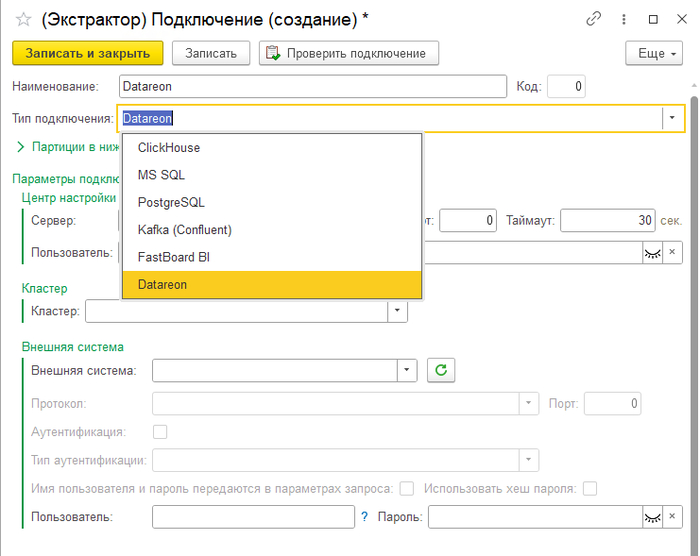Image resolution: width=700 pixels, height=556 pixels.
Task: Toggle credentials passed in request parameters checkbox
Action: (407, 489)
